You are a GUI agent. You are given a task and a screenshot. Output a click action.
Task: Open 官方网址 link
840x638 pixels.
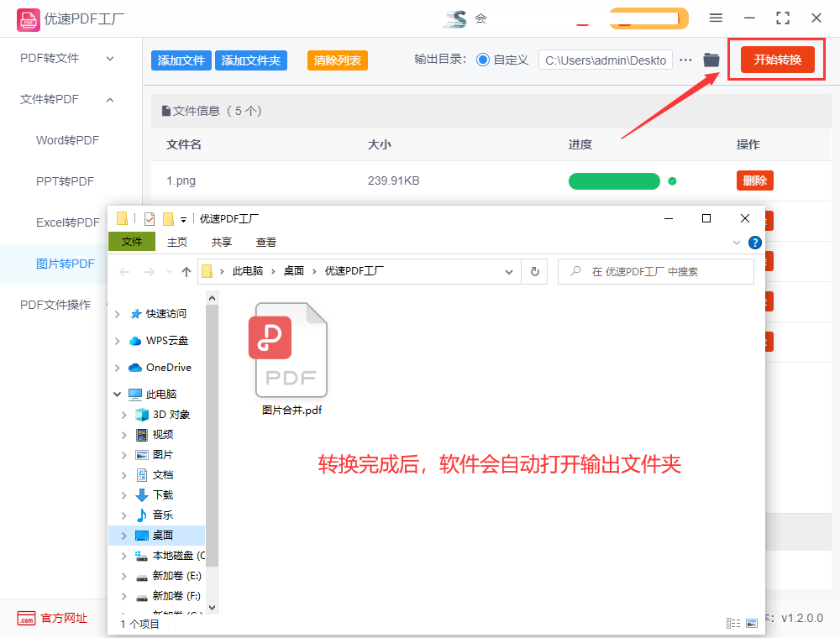click(64, 618)
